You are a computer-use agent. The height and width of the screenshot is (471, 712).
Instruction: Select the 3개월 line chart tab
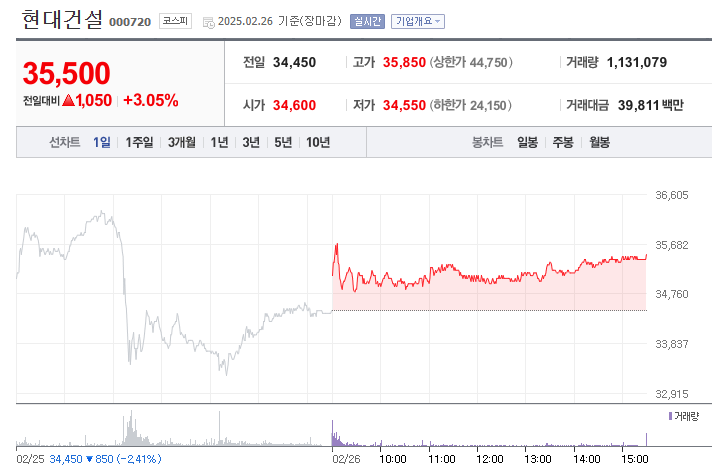pyautogui.click(x=182, y=143)
